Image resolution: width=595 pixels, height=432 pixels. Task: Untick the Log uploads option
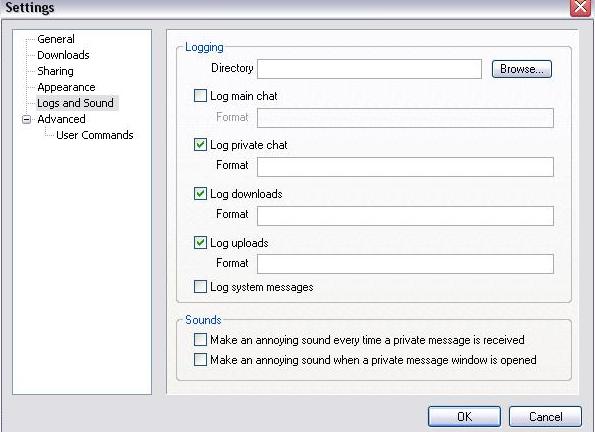[x=200, y=242]
